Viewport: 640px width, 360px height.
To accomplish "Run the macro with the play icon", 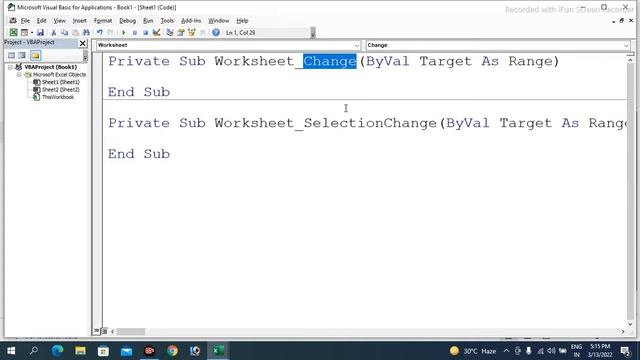I will pyautogui.click(x=124, y=32).
